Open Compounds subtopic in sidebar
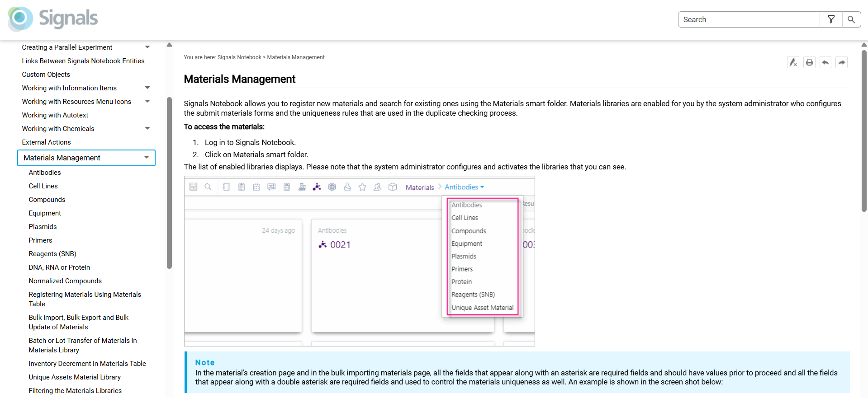Image resolution: width=868 pixels, height=398 pixels. point(47,200)
